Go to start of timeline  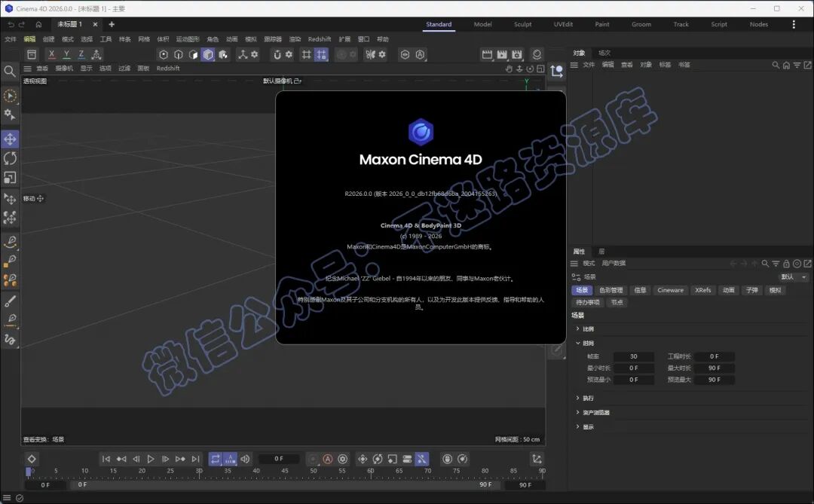[106, 459]
